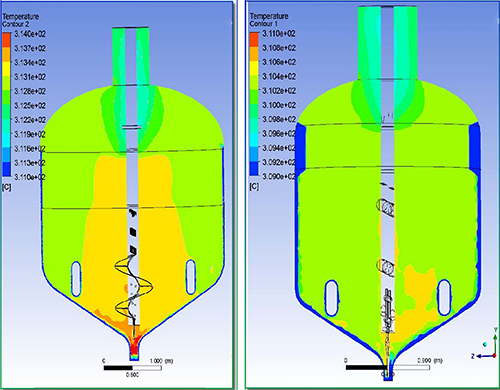Pick the dark blue bottom band of the Contour 1 color bar
The height and width of the screenshot is (390, 500).
(254, 169)
